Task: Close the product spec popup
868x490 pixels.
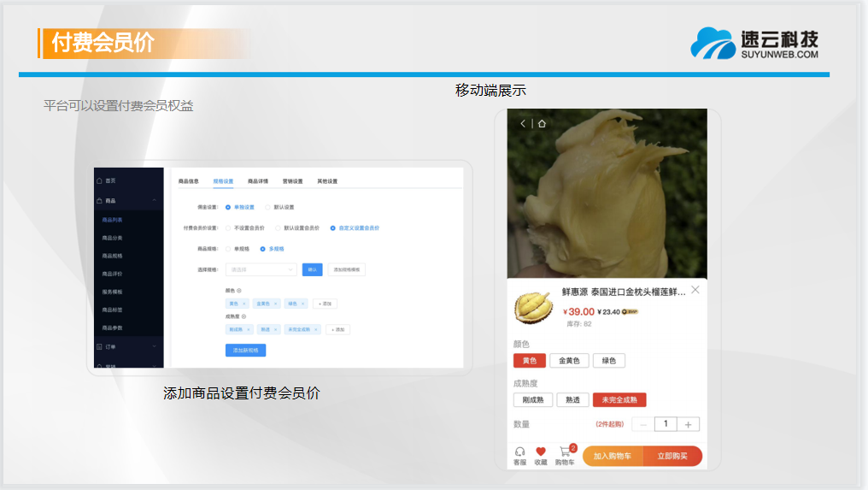Action: 695,290
